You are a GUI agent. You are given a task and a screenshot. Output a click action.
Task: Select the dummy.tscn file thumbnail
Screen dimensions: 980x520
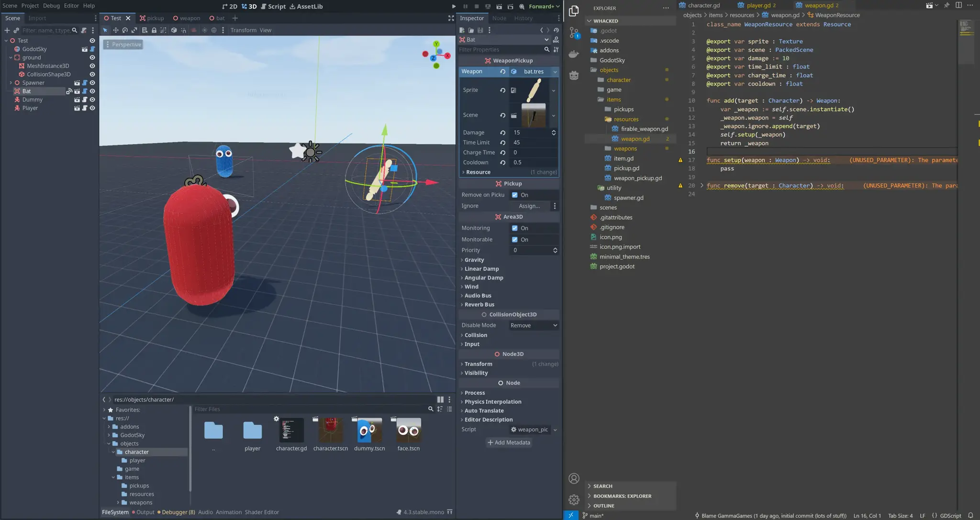click(369, 431)
